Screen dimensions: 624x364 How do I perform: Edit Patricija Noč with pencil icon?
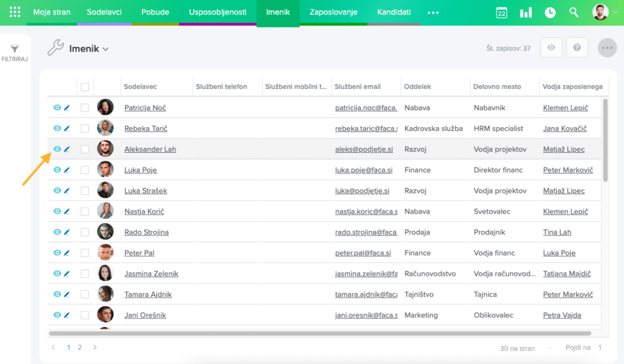tap(67, 108)
